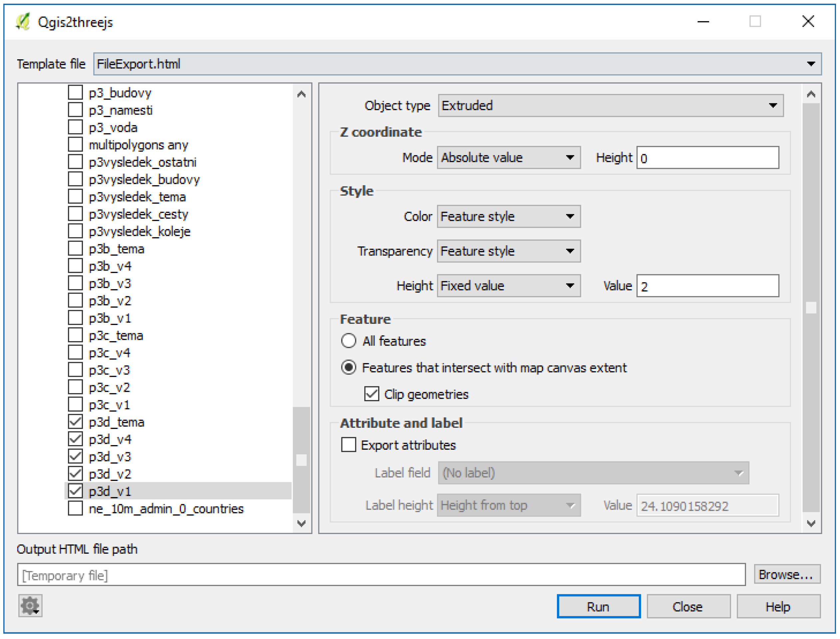This screenshot has height=639, width=840.
Task: Uncheck the p3d_tema layer
Action: click(x=75, y=422)
